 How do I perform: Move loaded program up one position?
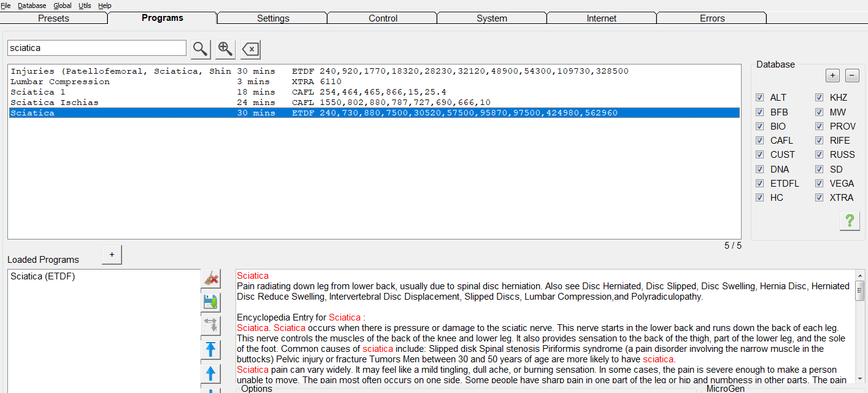pyautogui.click(x=211, y=373)
